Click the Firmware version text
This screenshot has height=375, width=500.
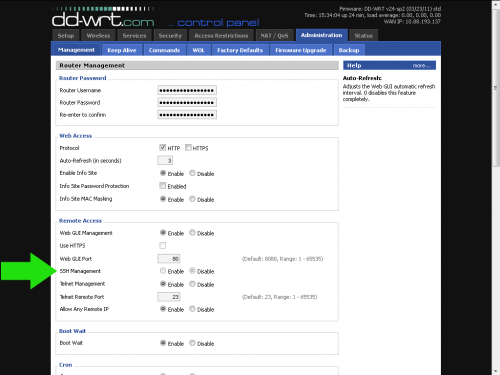coord(390,9)
